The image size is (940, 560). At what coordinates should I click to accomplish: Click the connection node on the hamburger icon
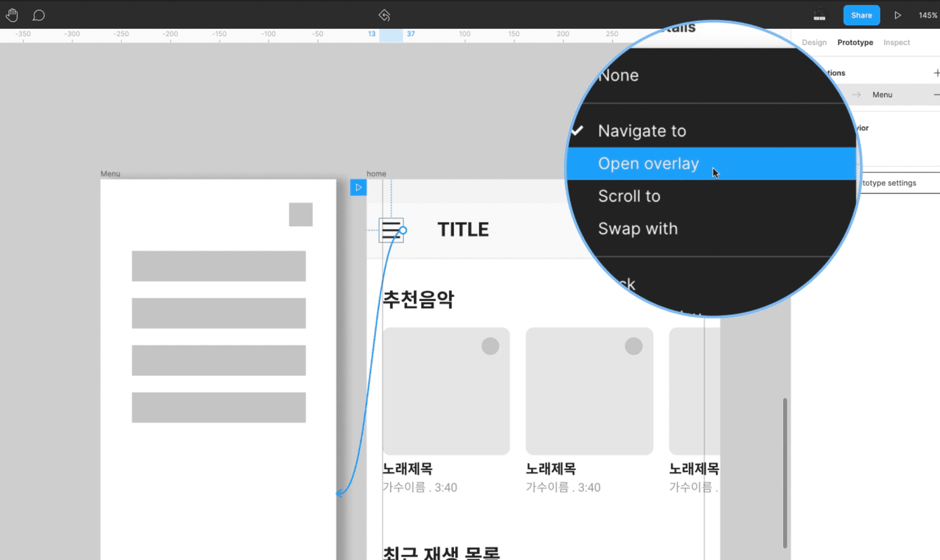403,230
